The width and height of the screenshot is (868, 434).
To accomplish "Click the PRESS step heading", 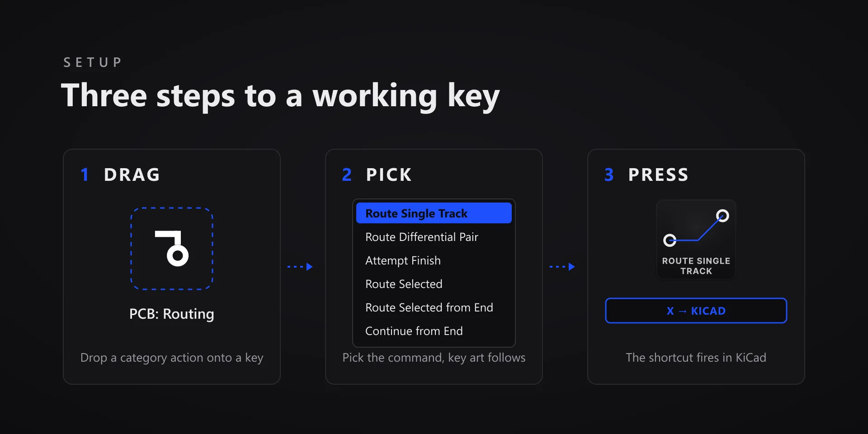I will (x=659, y=175).
